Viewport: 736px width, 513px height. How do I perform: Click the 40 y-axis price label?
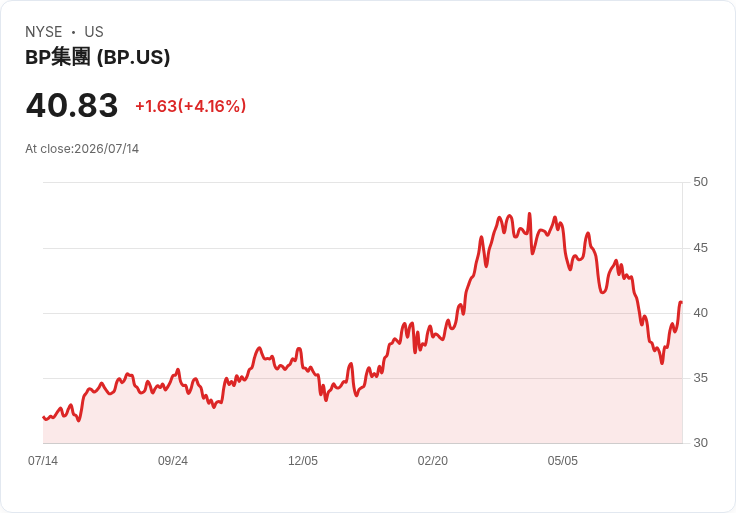pyautogui.click(x=700, y=313)
